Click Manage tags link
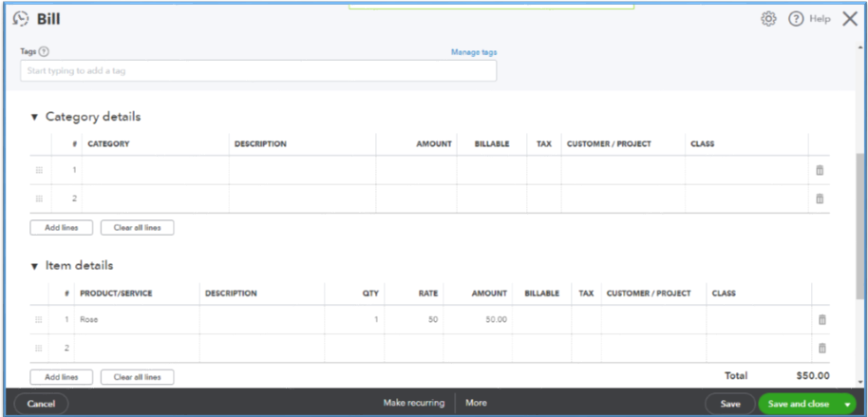The height and width of the screenshot is (417, 868). point(474,52)
